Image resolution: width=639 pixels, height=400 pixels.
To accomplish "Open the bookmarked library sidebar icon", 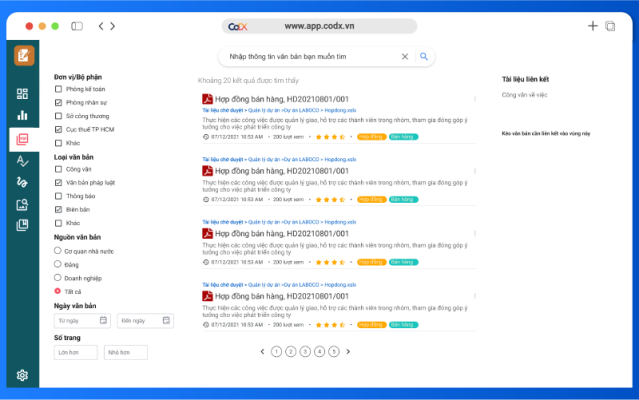I will (x=22, y=225).
